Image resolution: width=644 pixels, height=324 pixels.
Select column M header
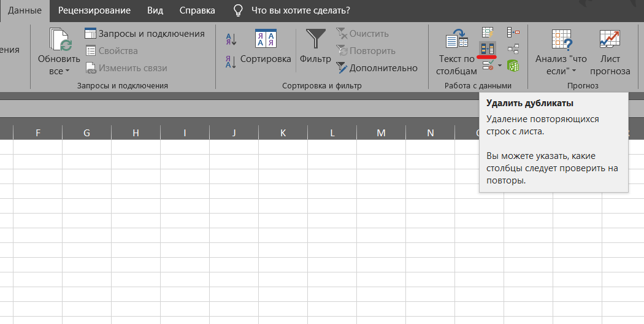click(381, 133)
